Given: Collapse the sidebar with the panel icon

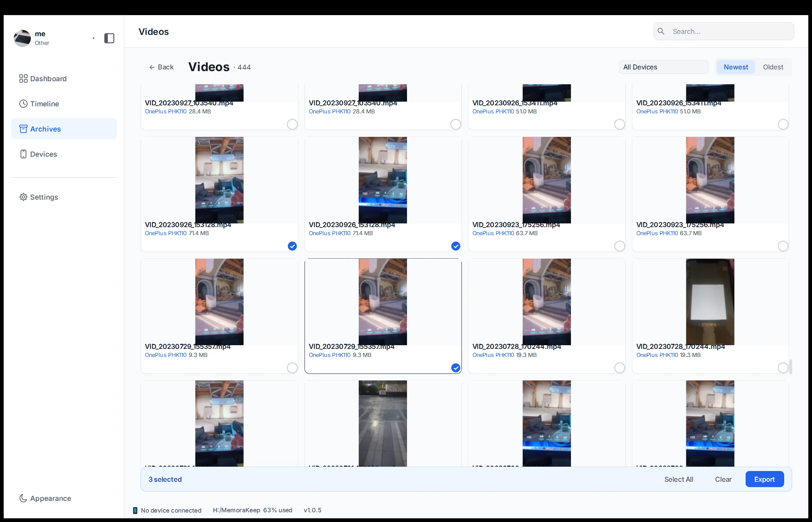Looking at the screenshot, I should [x=109, y=38].
